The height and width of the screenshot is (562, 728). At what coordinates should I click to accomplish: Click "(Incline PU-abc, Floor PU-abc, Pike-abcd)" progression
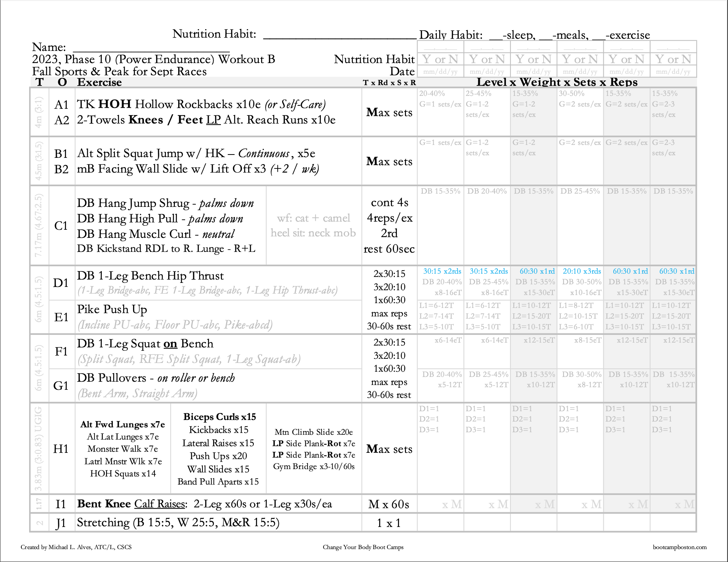click(175, 325)
